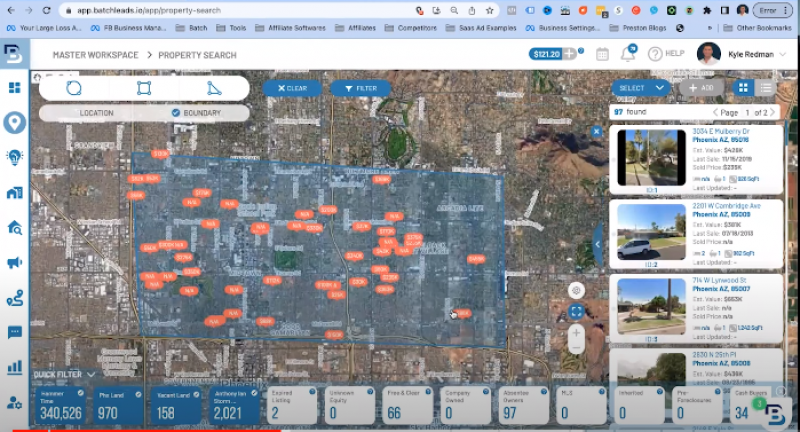Open the Filter button
800x432 pixels.
[x=360, y=88]
